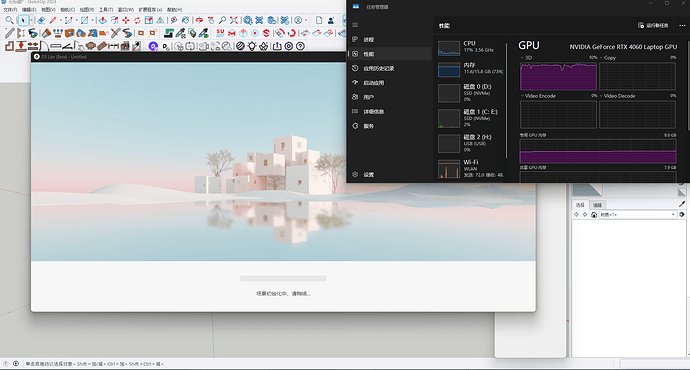Click the status bar info circle icon
Screen dimensions: 690x370
pyautogui.click(x=6, y=363)
